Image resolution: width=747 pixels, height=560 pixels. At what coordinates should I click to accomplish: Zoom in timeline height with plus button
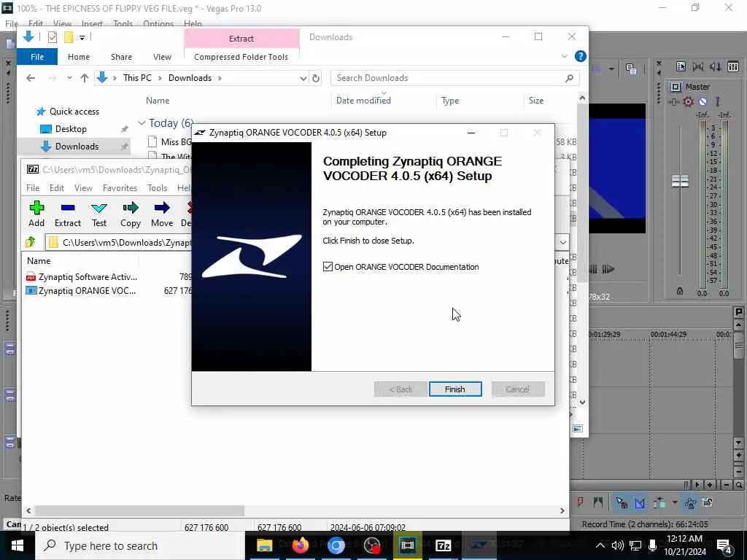click(738, 455)
